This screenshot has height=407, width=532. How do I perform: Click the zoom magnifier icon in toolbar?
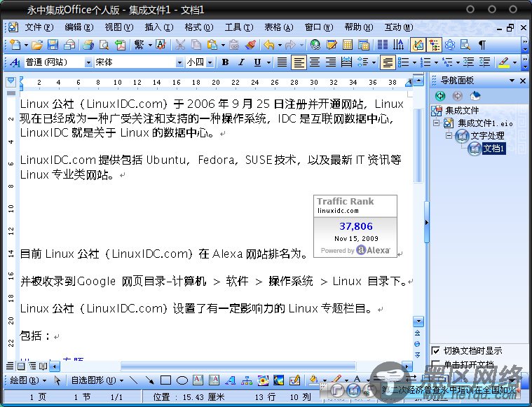(x=465, y=45)
